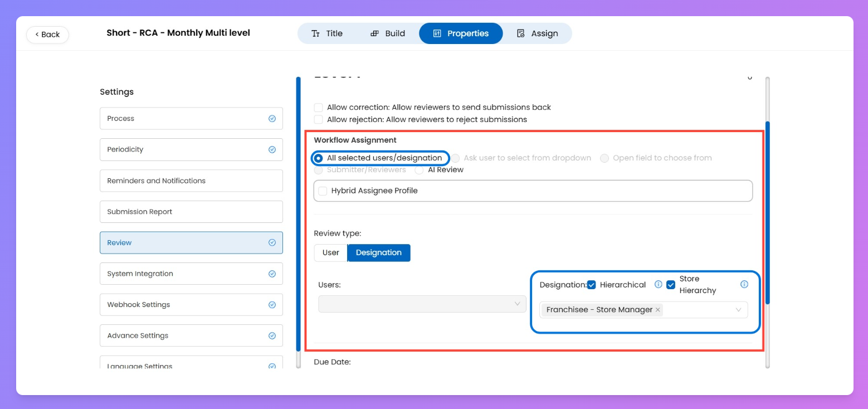The height and width of the screenshot is (409, 868).
Task: Open Reminders and Notifications settings
Action: coord(191,181)
